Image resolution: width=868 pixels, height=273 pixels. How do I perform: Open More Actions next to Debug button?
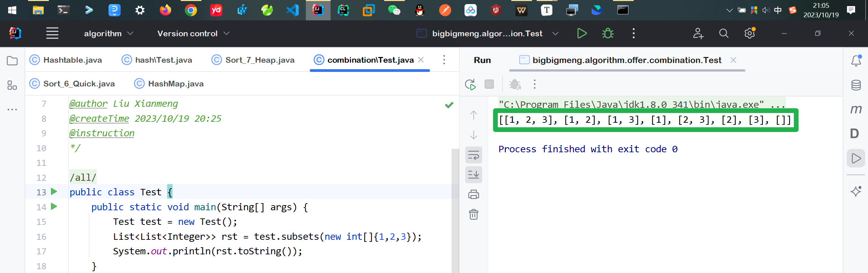point(633,33)
